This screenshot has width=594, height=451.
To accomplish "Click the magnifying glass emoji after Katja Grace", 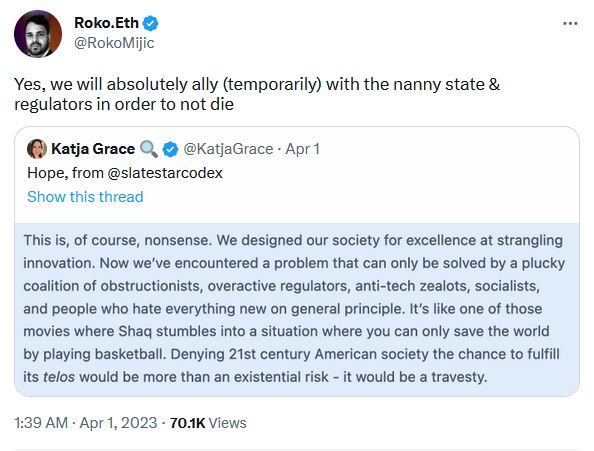I will [148, 149].
